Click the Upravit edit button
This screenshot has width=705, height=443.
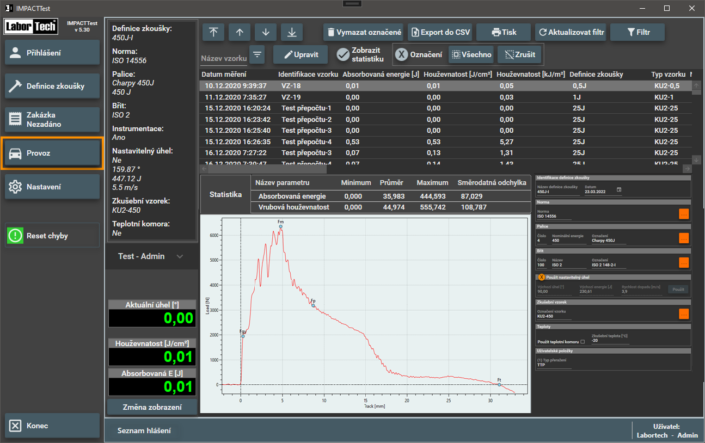tap(300, 54)
